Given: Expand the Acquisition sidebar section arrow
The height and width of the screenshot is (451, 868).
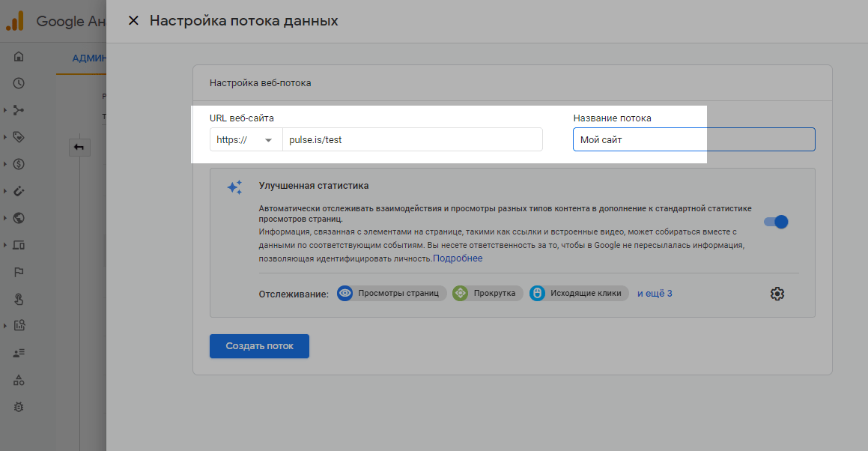Looking at the screenshot, I should coord(5,110).
